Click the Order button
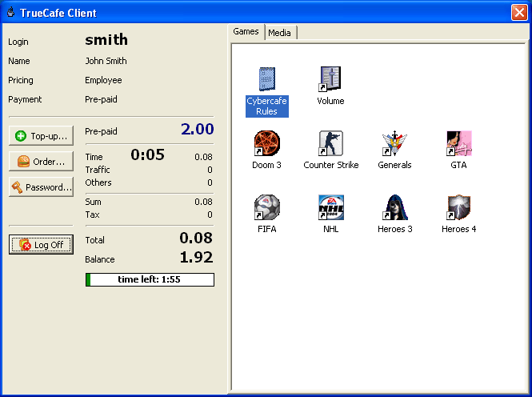The image size is (532, 397). tap(41, 162)
